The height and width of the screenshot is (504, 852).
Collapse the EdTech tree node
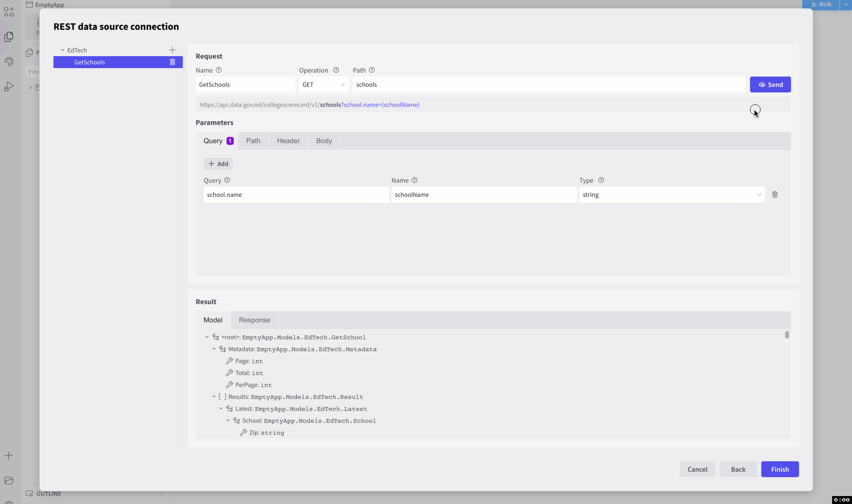(x=63, y=50)
